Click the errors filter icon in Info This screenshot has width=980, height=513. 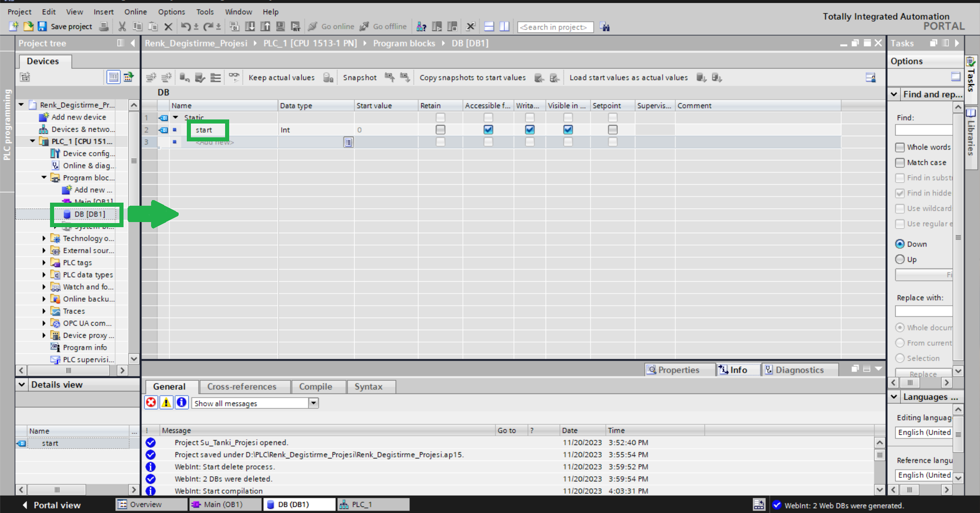pyautogui.click(x=151, y=403)
